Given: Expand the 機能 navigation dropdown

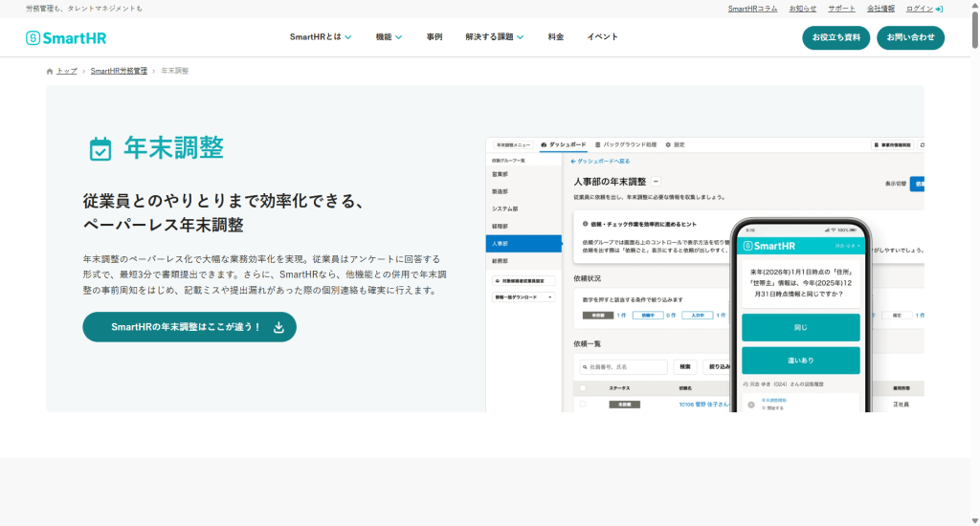Looking at the screenshot, I should tap(389, 37).
